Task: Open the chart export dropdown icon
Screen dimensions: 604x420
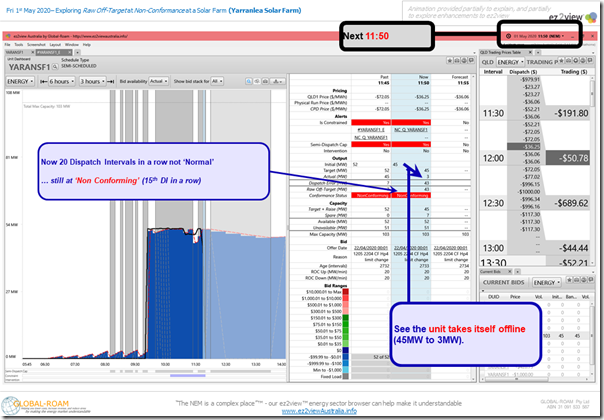Action: pyautogui.click(x=277, y=81)
